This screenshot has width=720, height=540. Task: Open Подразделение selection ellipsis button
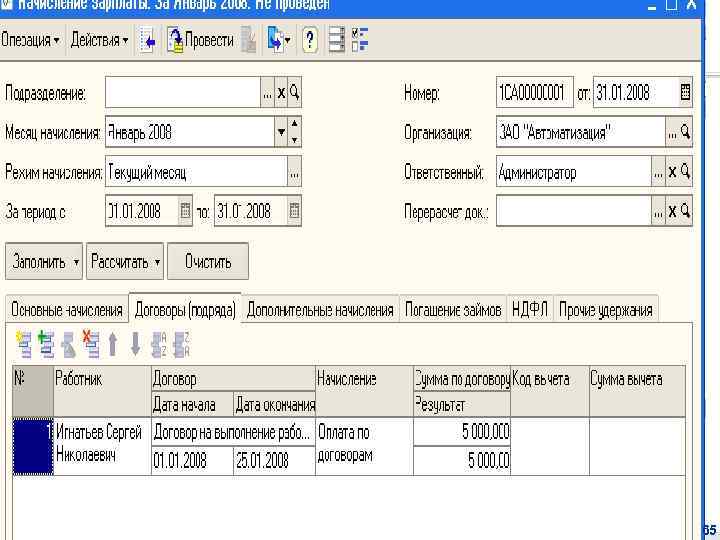(267, 93)
